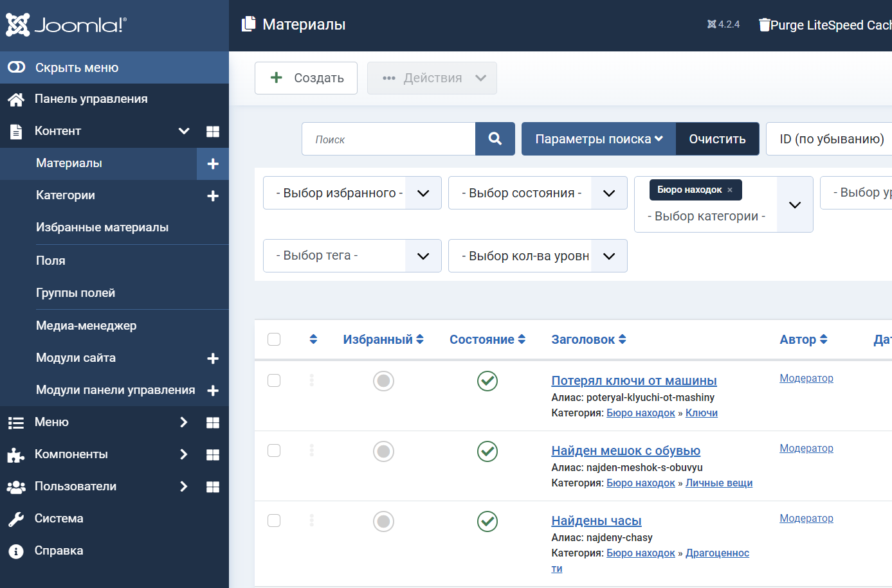The height and width of the screenshot is (588, 892).
Task: Open Медиа-менеджер from the sidebar
Action: click(86, 326)
